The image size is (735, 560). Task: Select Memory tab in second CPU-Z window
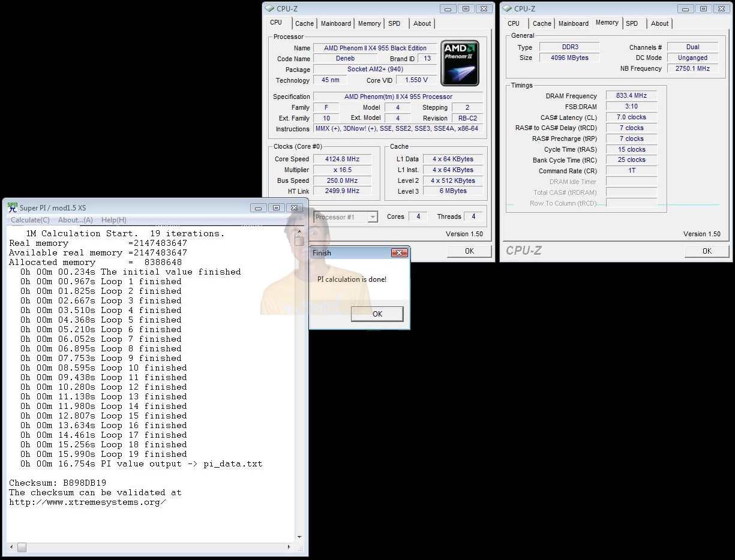coord(607,23)
